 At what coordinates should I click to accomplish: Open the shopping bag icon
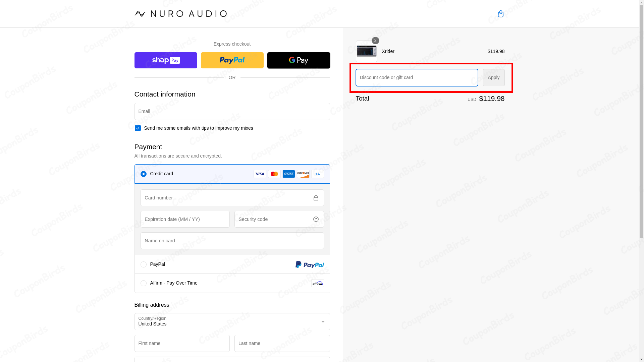click(x=500, y=14)
